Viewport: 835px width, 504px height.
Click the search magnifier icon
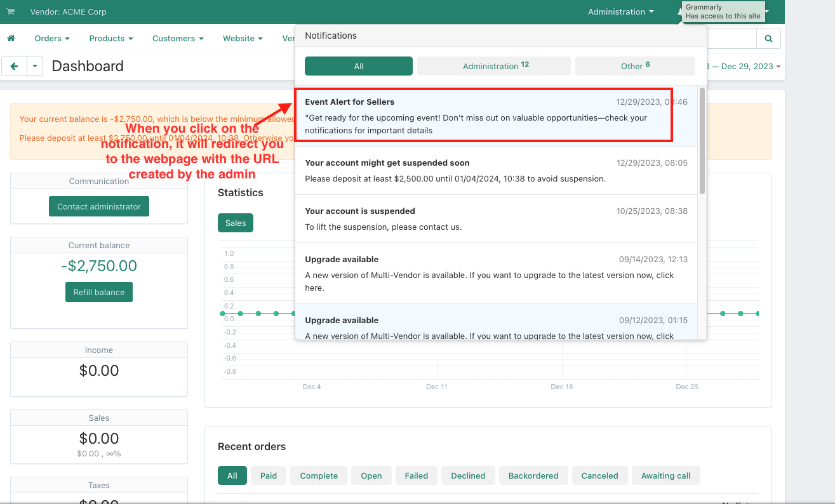(768, 39)
